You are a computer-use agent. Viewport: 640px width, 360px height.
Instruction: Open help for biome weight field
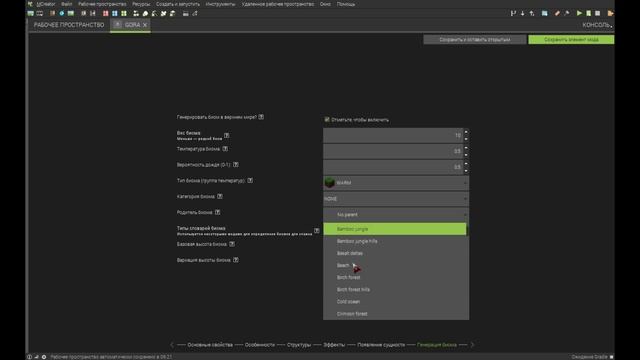coord(227,135)
